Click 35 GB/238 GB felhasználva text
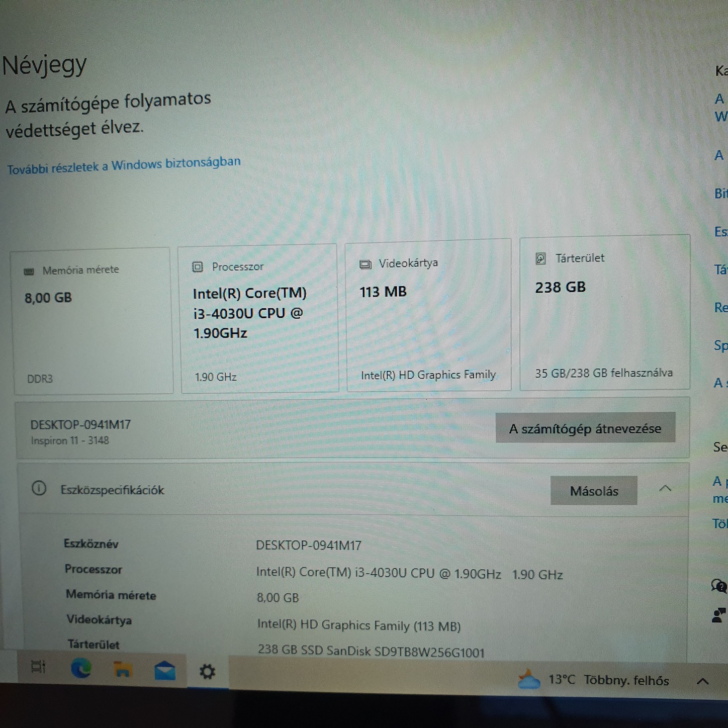Image resolution: width=728 pixels, height=728 pixels. 604,373
